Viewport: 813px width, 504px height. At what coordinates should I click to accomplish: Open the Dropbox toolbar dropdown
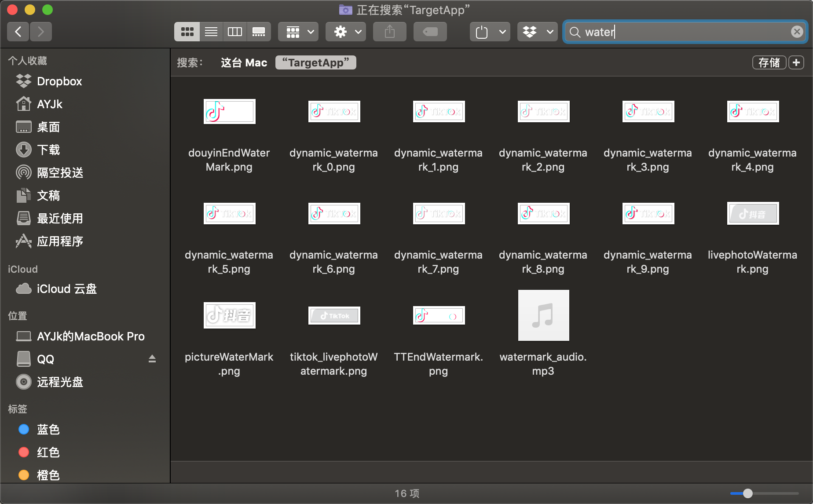(538, 32)
